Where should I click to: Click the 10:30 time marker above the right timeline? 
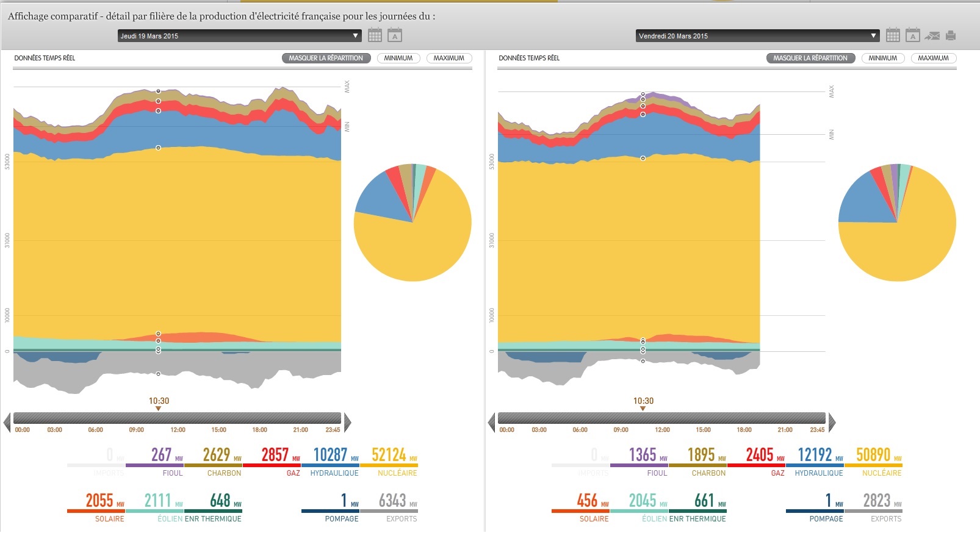click(x=643, y=401)
